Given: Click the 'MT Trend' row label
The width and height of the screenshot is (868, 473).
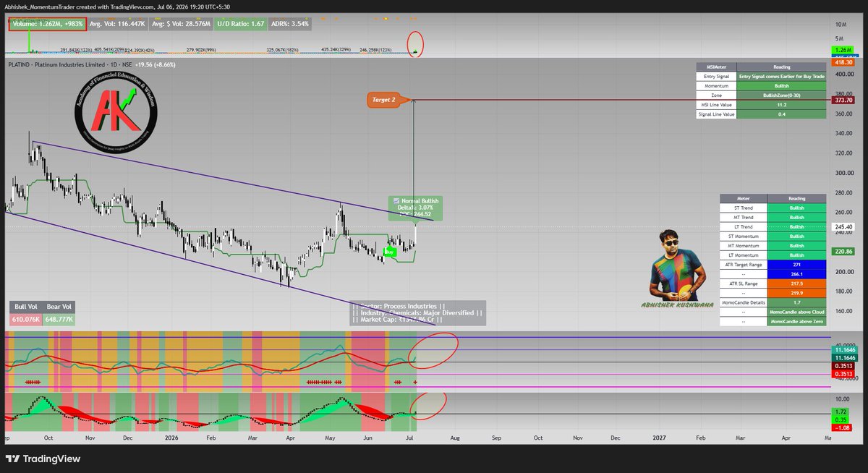Looking at the screenshot, I should click(x=743, y=217).
